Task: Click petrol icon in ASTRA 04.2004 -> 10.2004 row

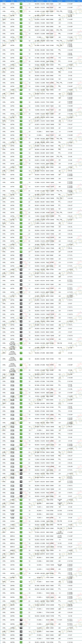Action: [x=21, y=23]
